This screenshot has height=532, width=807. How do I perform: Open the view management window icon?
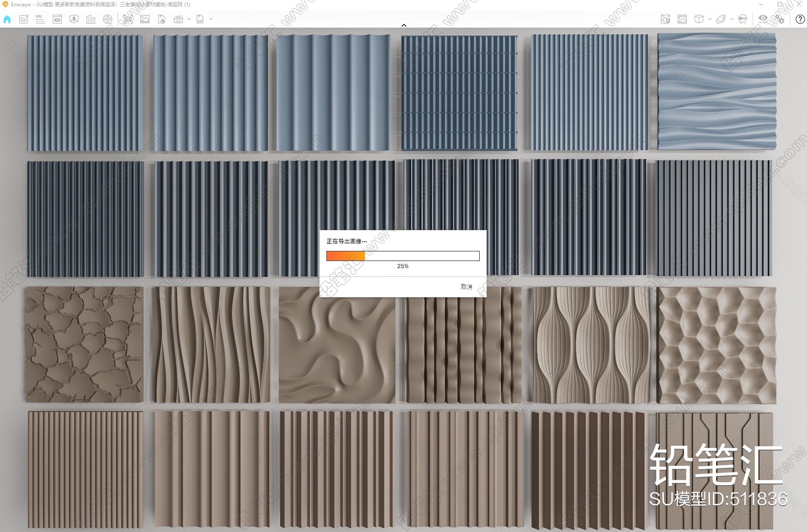(57, 19)
